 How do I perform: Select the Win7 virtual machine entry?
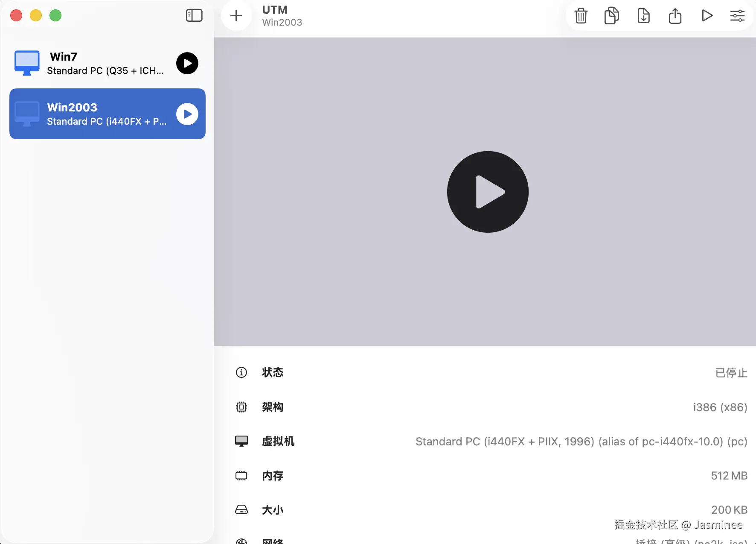pyautogui.click(x=108, y=63)
